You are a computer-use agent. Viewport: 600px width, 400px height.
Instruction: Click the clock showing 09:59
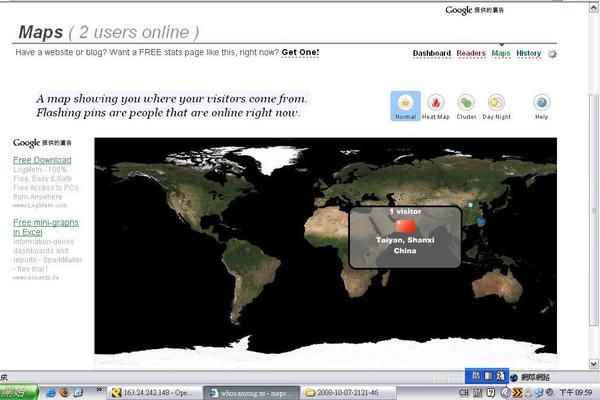pos(576,393)
